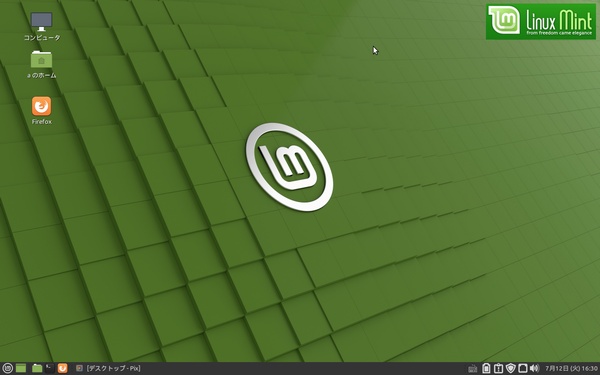The height and width of the screenshot is (375, 600).
Task: Open the clipboard notification tray icon
Action: 498,368
